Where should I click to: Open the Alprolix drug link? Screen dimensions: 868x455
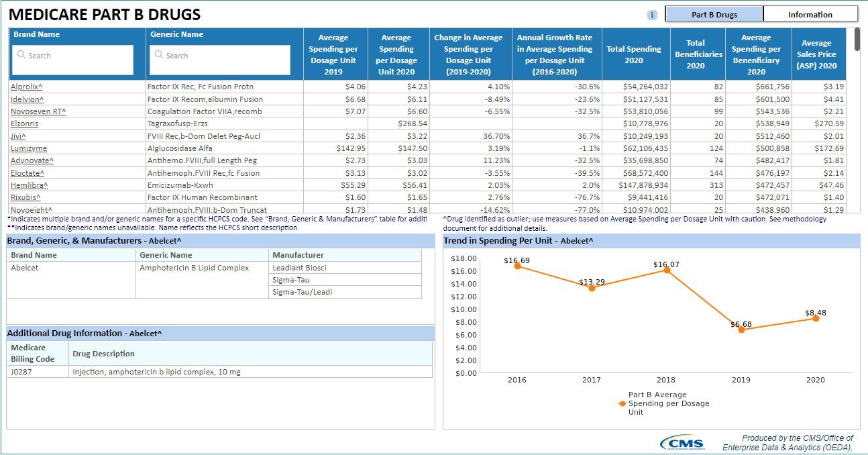(26, 87)
